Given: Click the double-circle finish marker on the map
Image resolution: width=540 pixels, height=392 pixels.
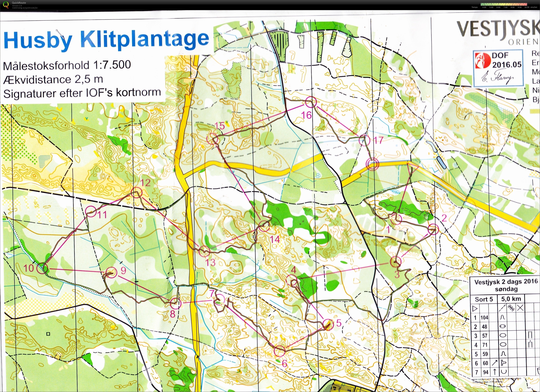Looking at the screenshot, I should (x=372, y=164).
